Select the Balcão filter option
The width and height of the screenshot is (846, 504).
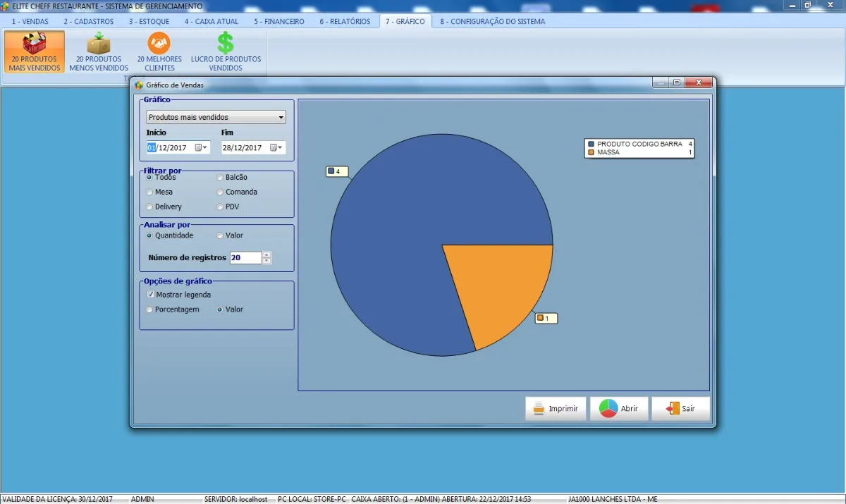click(232, 177)
